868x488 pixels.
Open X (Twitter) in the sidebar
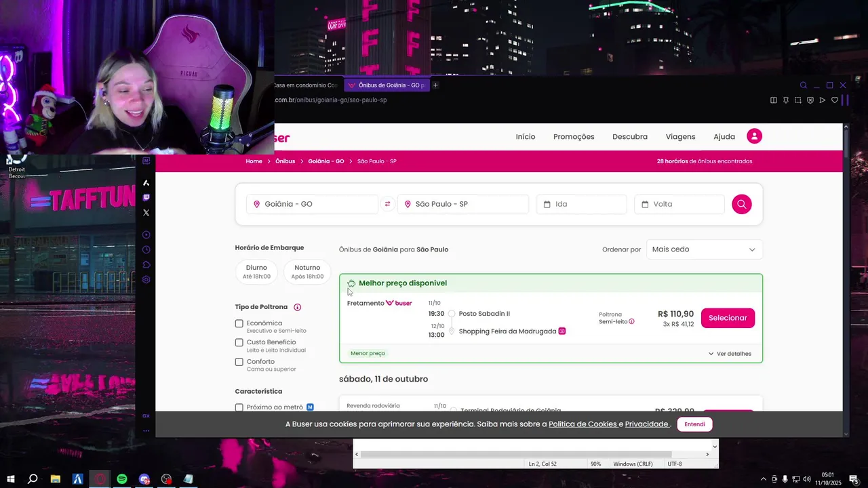(146, 213)
